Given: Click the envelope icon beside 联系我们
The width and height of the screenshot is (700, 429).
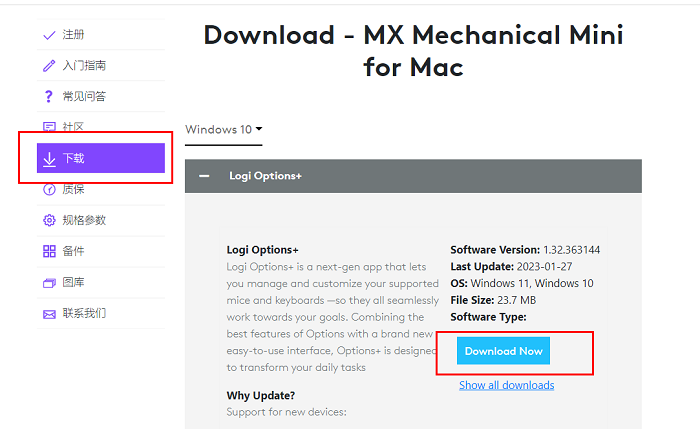Looking at the screenshot, I should 49,314.
